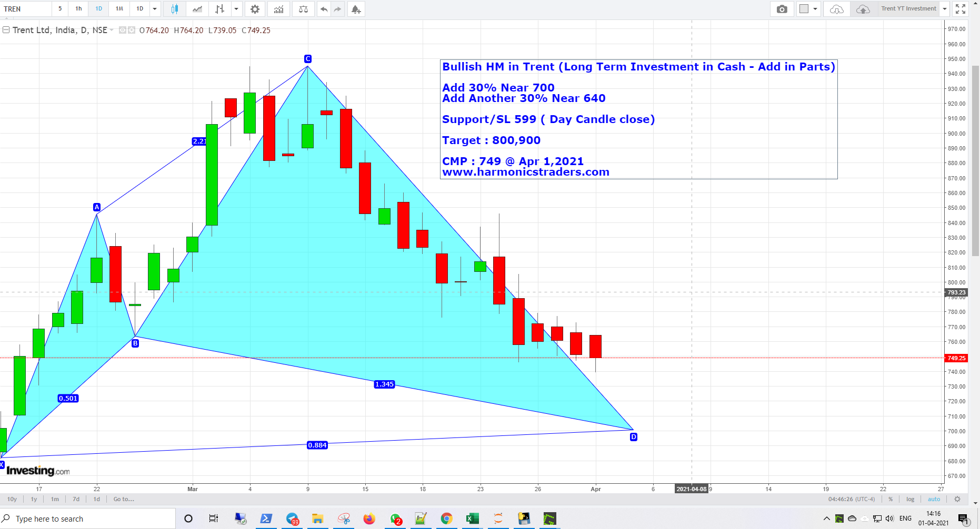Undo the last chart action

[x=324, y=9]
